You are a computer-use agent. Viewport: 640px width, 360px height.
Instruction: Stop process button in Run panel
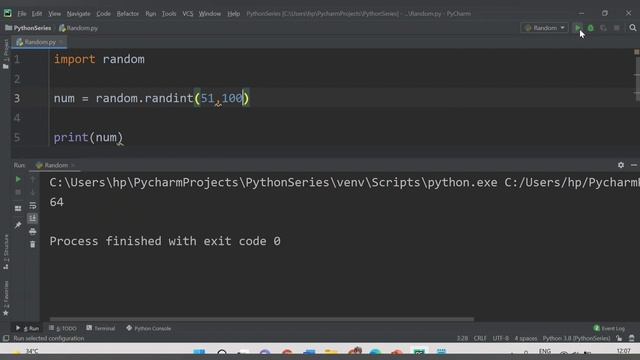18,192
